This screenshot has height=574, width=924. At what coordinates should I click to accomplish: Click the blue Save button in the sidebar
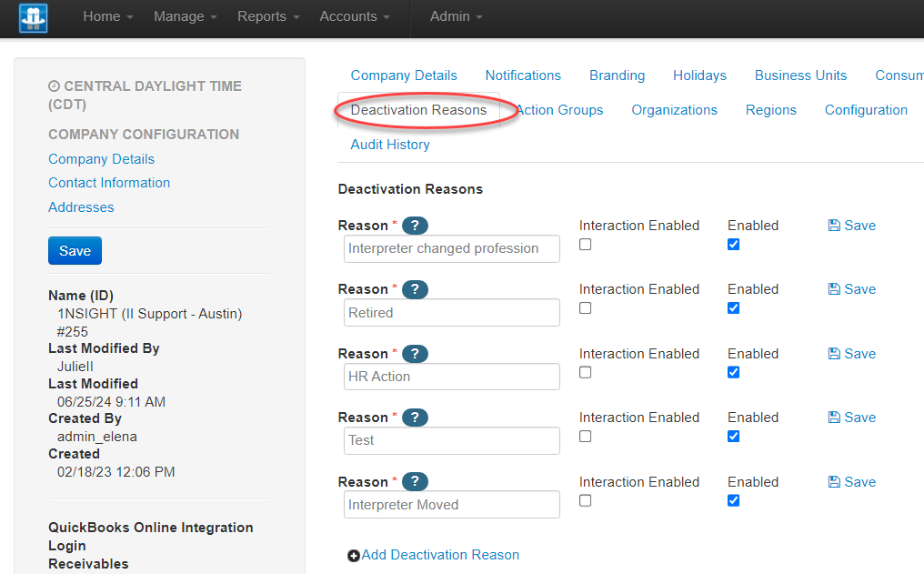pos(75,250)
